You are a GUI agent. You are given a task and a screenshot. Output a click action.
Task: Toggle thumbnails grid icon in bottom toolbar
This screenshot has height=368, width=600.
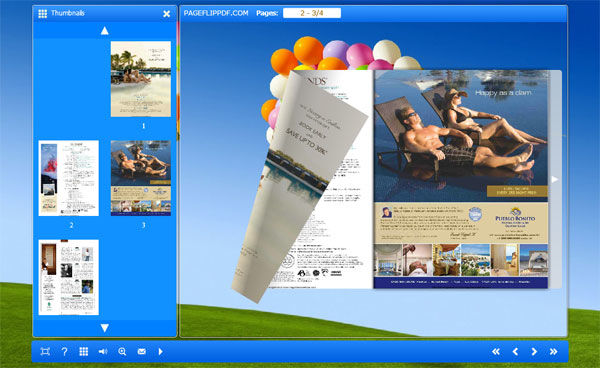(83, 352)
